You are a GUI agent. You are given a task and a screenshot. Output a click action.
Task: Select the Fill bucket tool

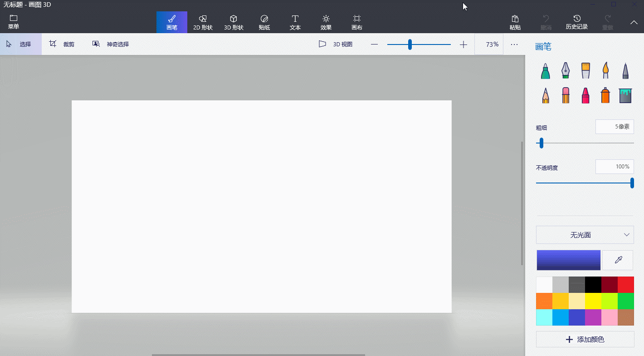(625, 95)
